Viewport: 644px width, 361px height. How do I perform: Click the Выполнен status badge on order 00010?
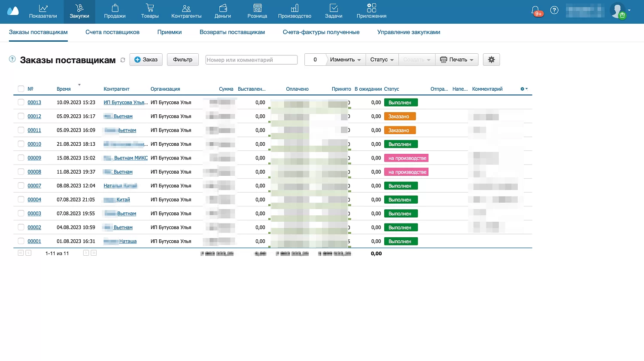(401, 144)
